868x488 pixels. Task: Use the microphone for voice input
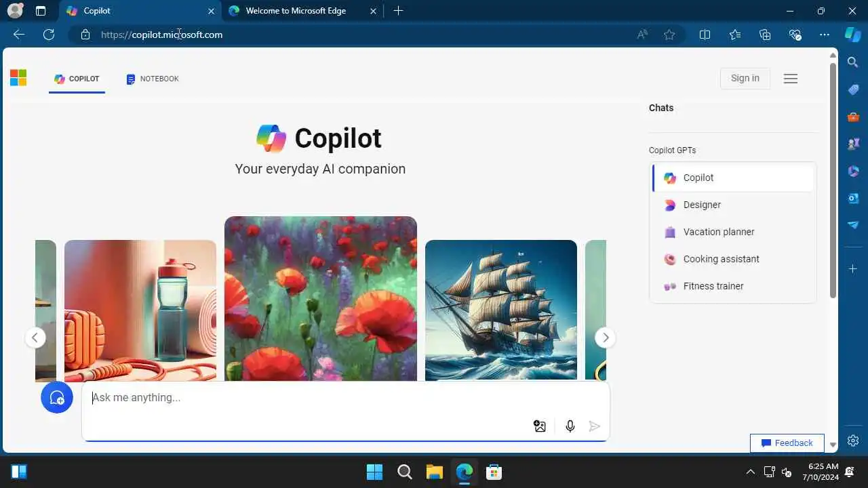pyautogui.click(x=570, y=426)
